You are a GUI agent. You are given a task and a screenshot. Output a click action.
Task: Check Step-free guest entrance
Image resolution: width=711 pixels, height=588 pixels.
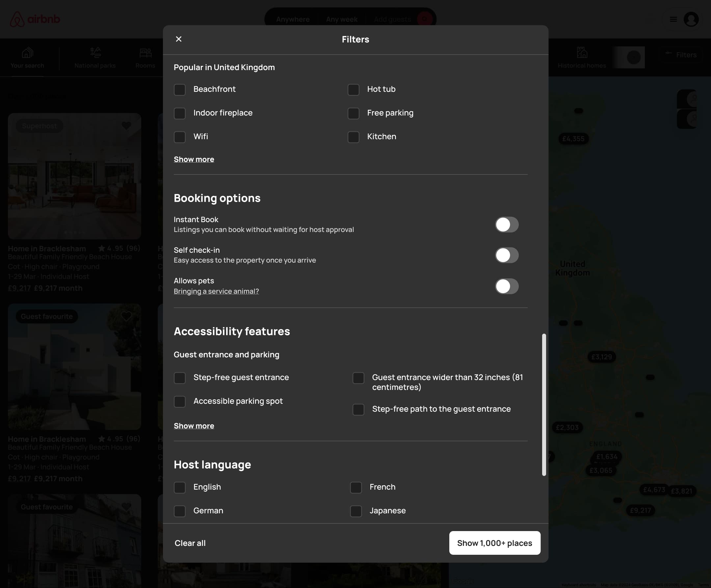(179, 378)
